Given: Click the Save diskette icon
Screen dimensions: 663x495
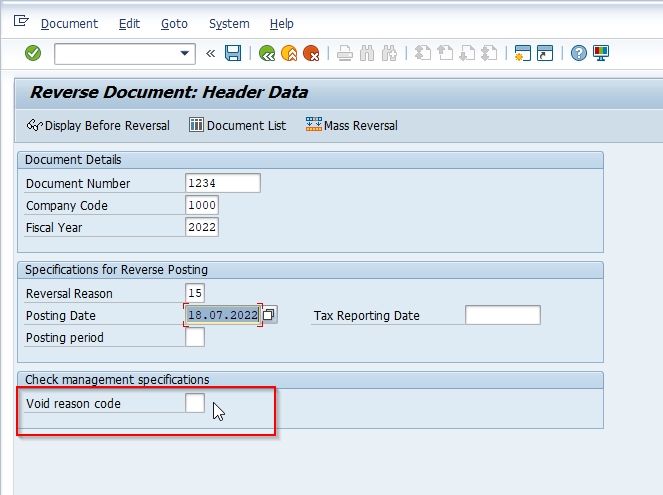Looking at the screenshot, I should coord(233,53).
